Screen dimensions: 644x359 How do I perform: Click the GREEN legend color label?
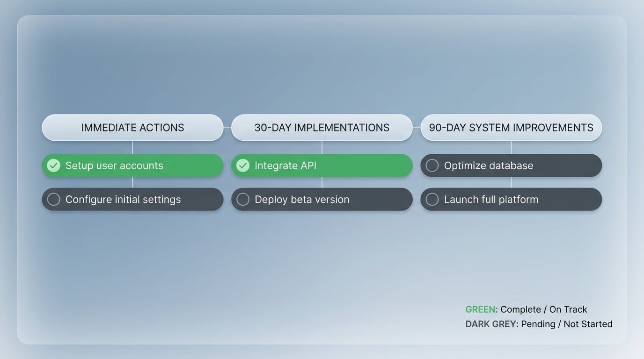(x=480, y=309)
